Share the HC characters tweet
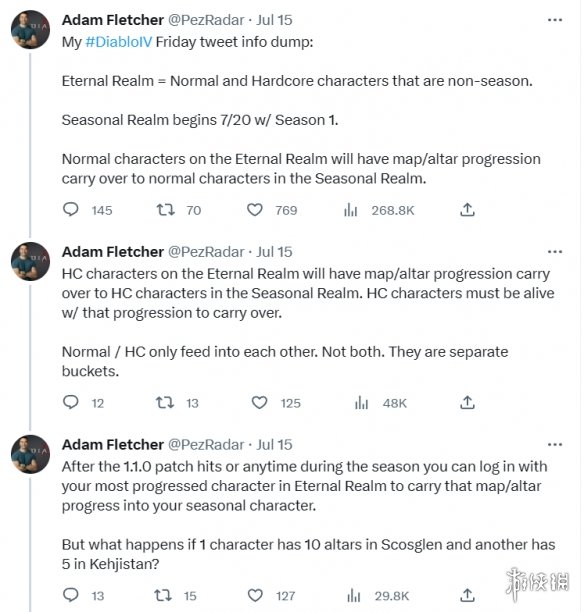Screen dimensions: 584x612 (x=467, y=402)
